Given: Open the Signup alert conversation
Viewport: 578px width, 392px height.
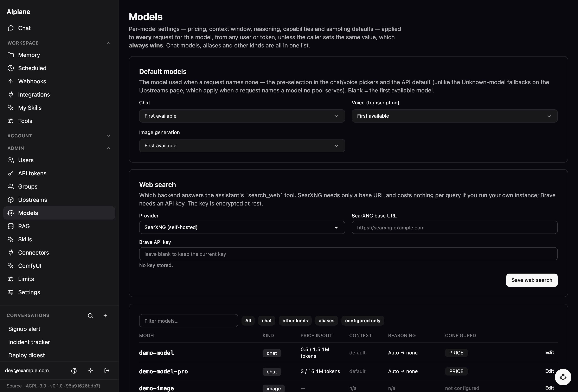Looking at the screenshot, I should point(24,329).
